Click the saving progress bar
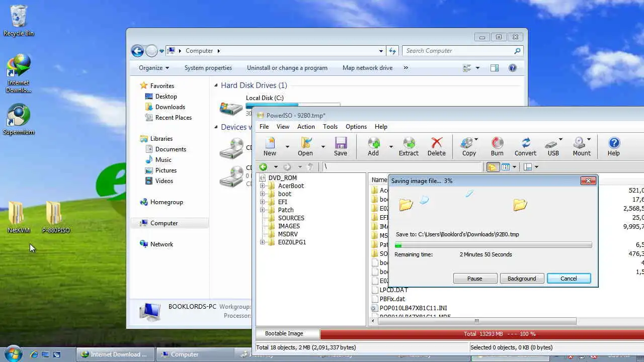The width and height of the screenshot is (644, 362). (x=493, y=245)
